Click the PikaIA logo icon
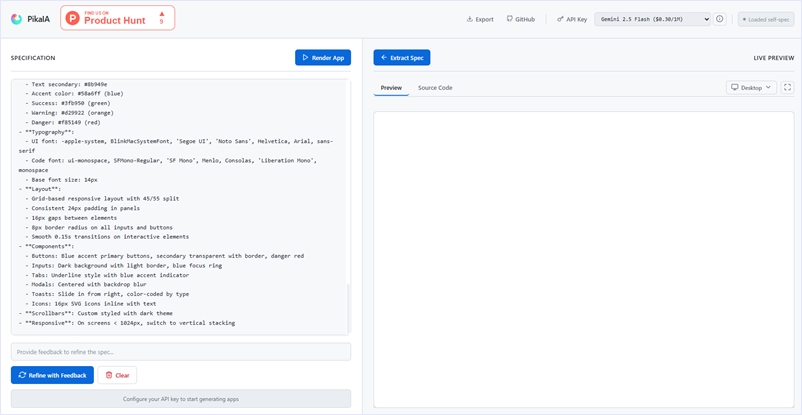Screen dimensions: 802x415 coord(17,19)
